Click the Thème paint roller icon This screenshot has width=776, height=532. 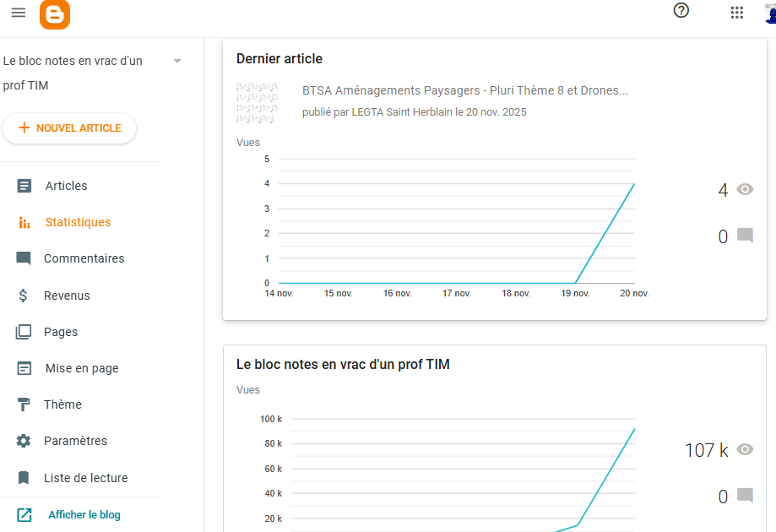(x=24, y=404)
